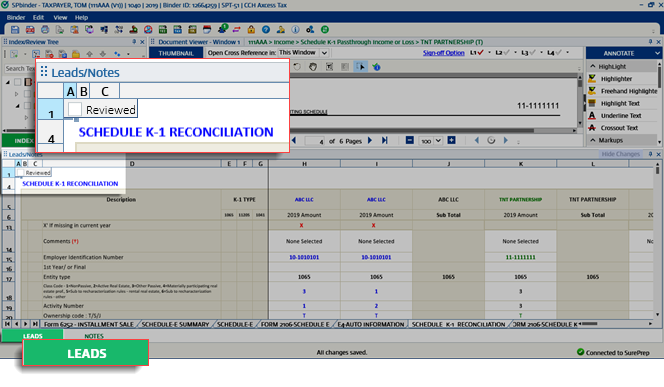The height and width of the screenshot is (387, 664).
Task: Click the red circular no-entry toolbar icon
Action: coord(148,30)
